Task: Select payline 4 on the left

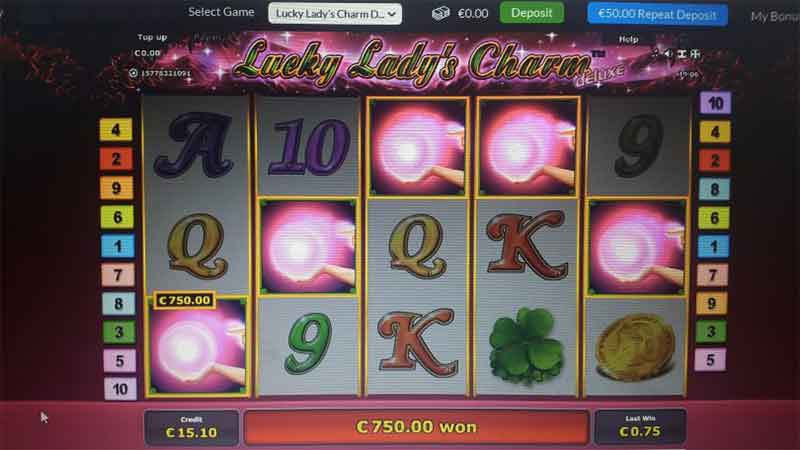Action: click(x=116, y=130)
